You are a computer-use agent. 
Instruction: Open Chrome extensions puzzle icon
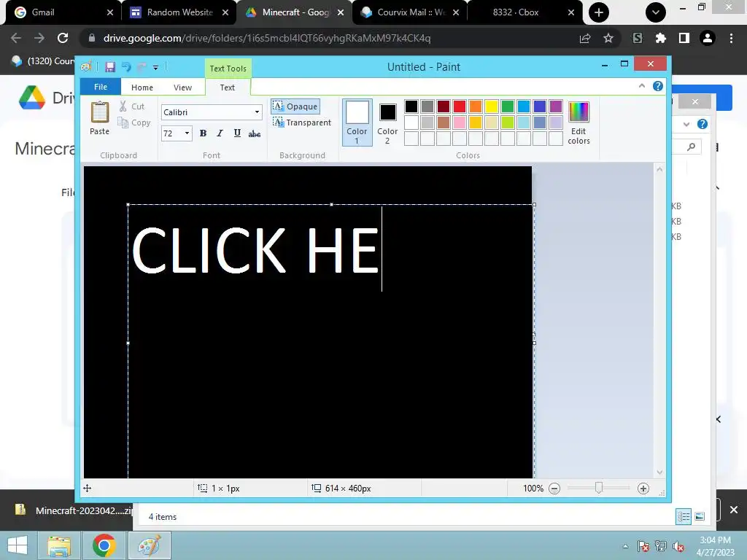coord(660,38)
